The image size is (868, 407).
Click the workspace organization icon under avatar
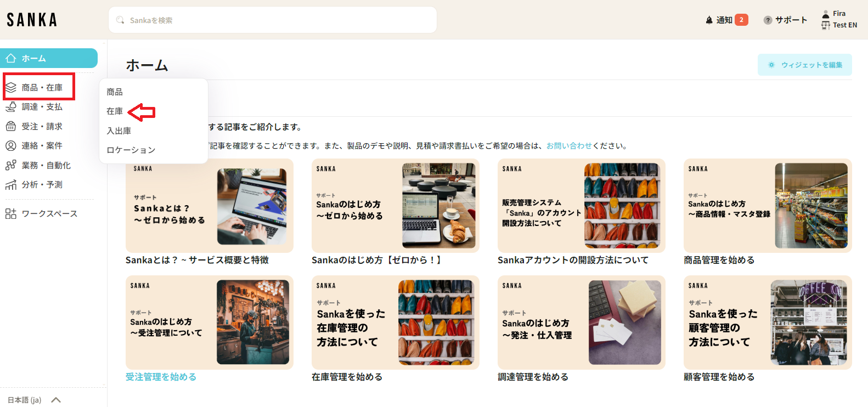click(826, 25)
